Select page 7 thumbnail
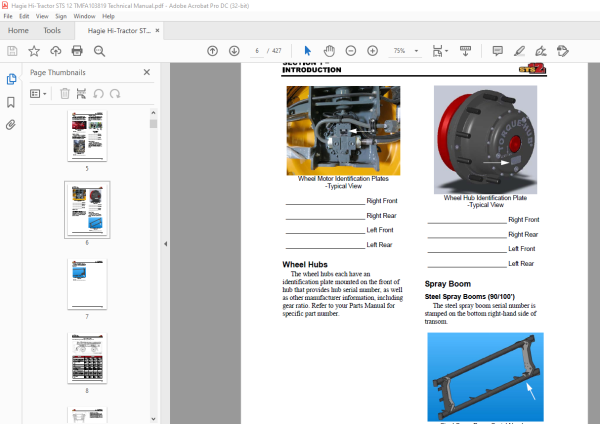600x424 pixels. click(87, 284)
